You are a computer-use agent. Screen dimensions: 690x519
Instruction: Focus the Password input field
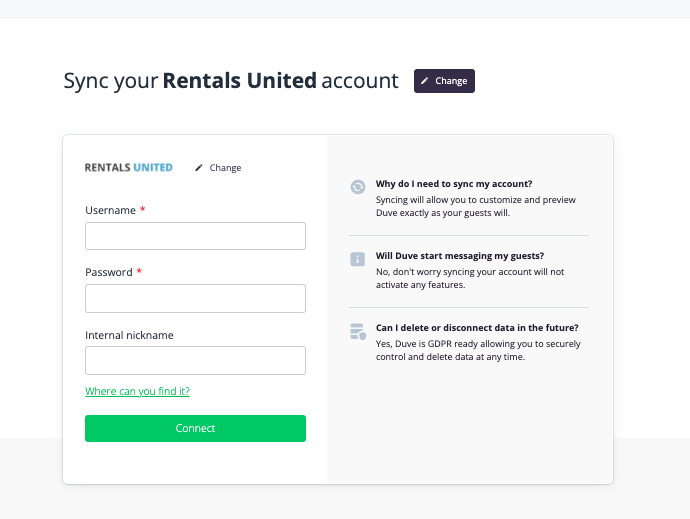(x=195, y=298)
